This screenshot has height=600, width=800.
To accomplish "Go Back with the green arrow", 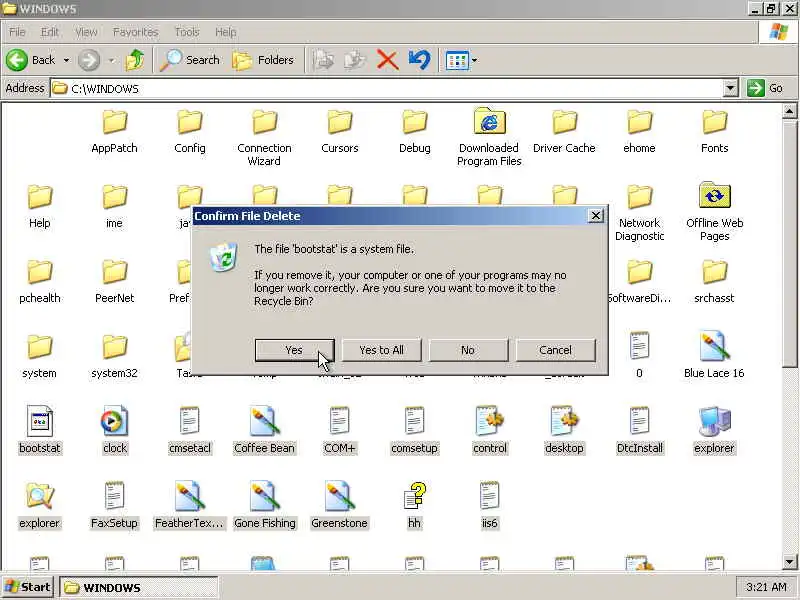I will pos(31,60).
